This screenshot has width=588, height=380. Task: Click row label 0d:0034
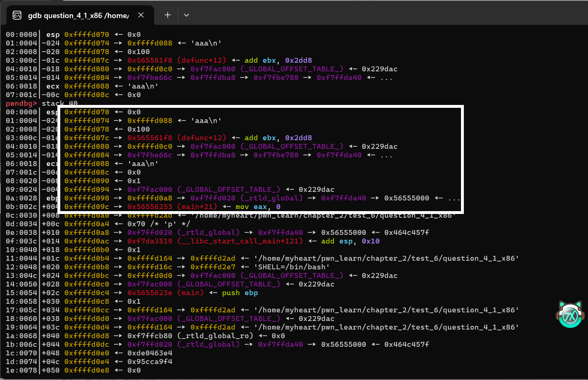click(x=21, y=224)
